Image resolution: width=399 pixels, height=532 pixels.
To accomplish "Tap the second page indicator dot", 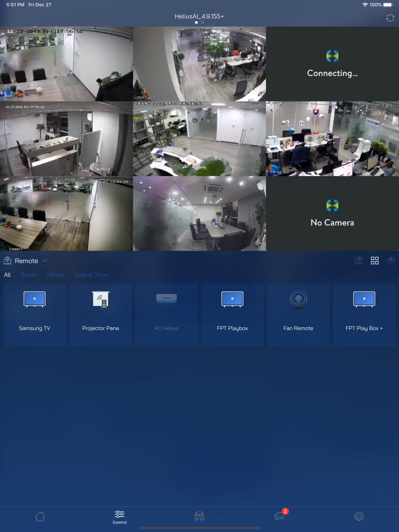I will (203, 23).
